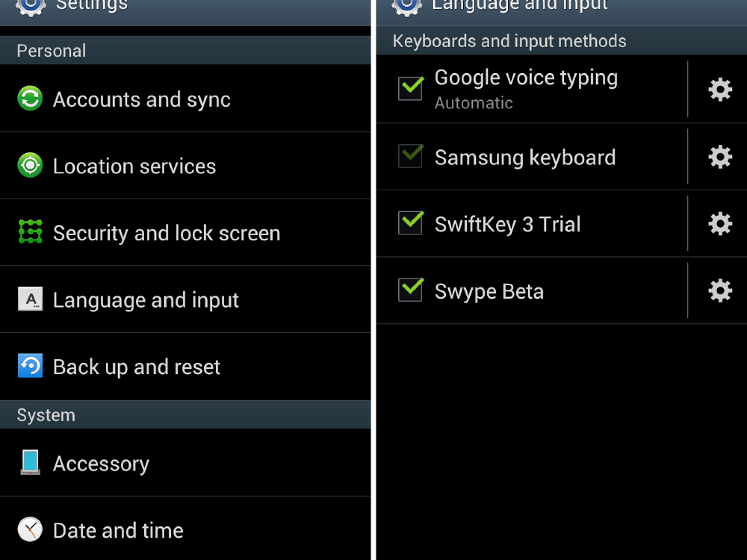747x560 pixels.
Task: Open the Language and input menu item
Action: pyautogui.click(x=146, y=300)
